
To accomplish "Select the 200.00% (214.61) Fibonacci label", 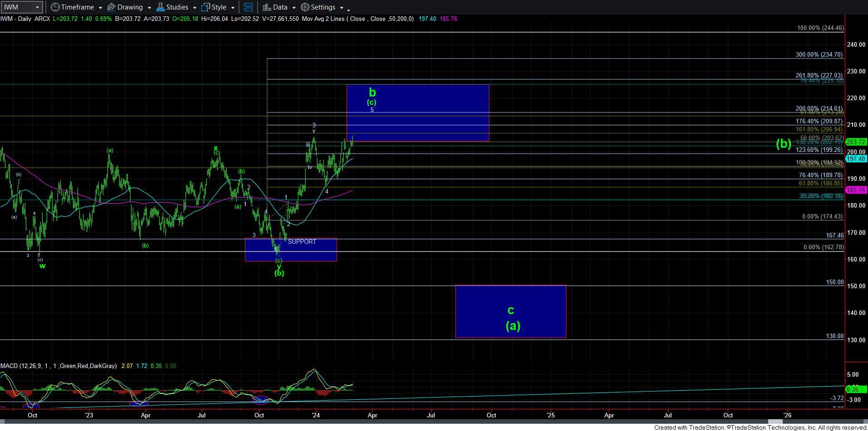I will (819, 109).
